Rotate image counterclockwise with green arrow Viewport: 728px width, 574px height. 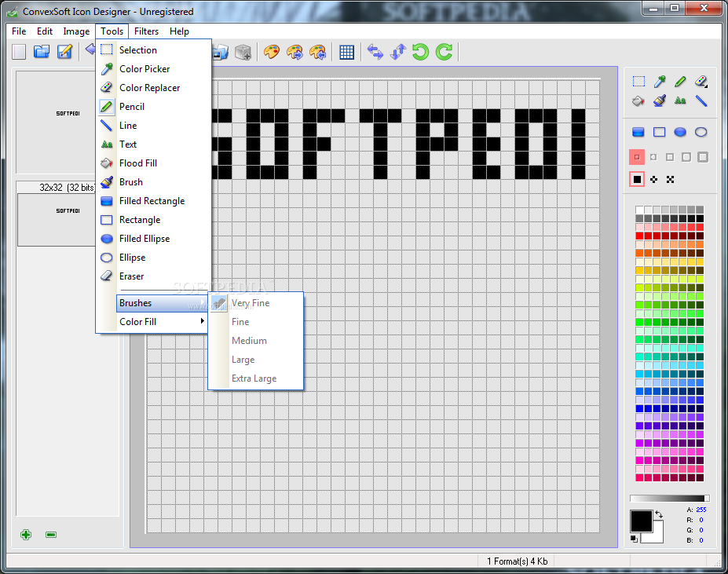pyautogui.click(x=421, y=52)
